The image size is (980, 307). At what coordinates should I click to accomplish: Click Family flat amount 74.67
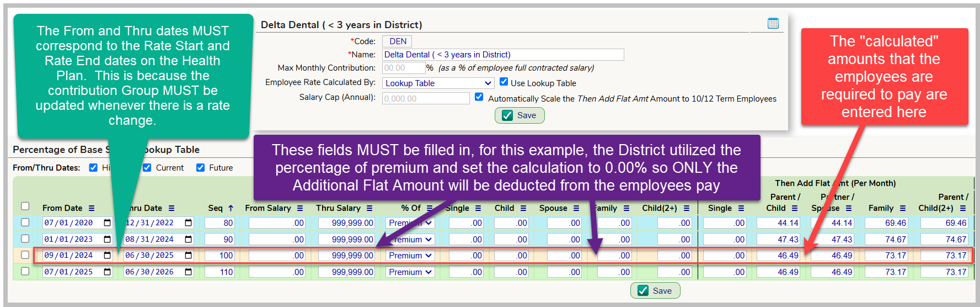click(886, 239)
